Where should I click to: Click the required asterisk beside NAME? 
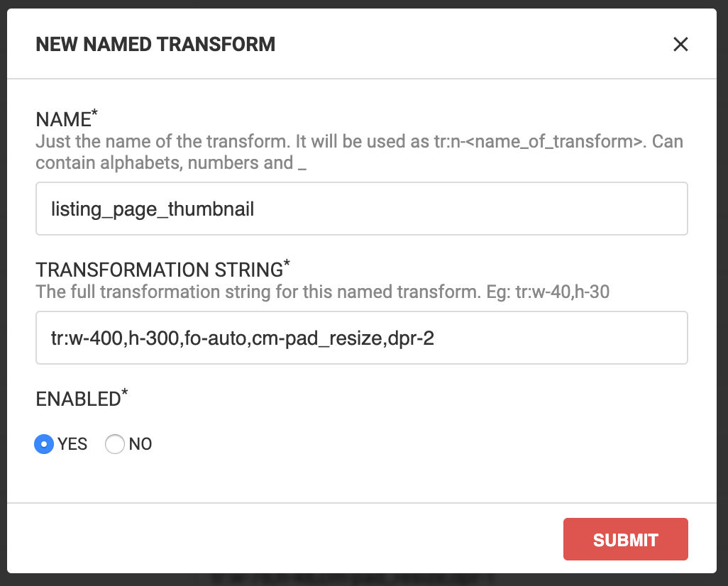(95, 114)
